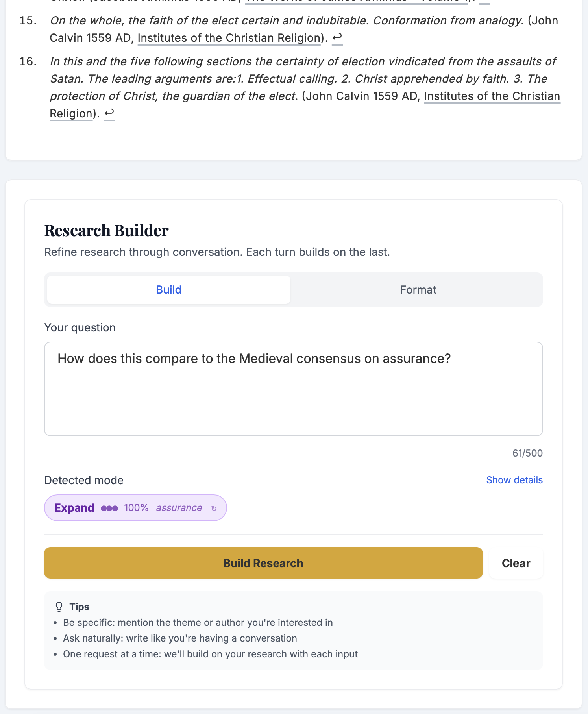Click footnote 16 return arrow

(109, 113)
